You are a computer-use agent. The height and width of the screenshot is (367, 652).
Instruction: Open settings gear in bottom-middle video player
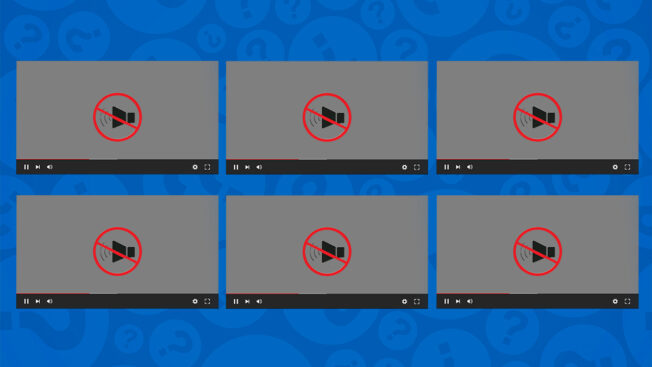[x=405, y=301]
